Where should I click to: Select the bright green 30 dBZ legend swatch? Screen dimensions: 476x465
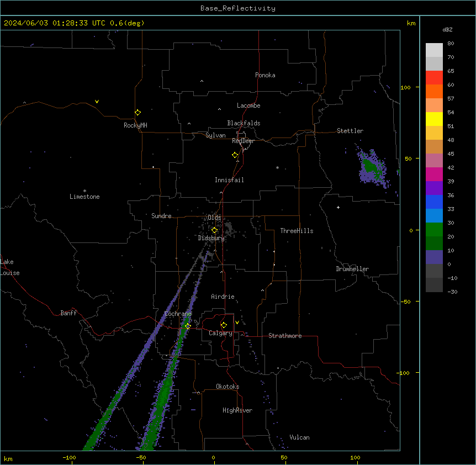[434, 230]
